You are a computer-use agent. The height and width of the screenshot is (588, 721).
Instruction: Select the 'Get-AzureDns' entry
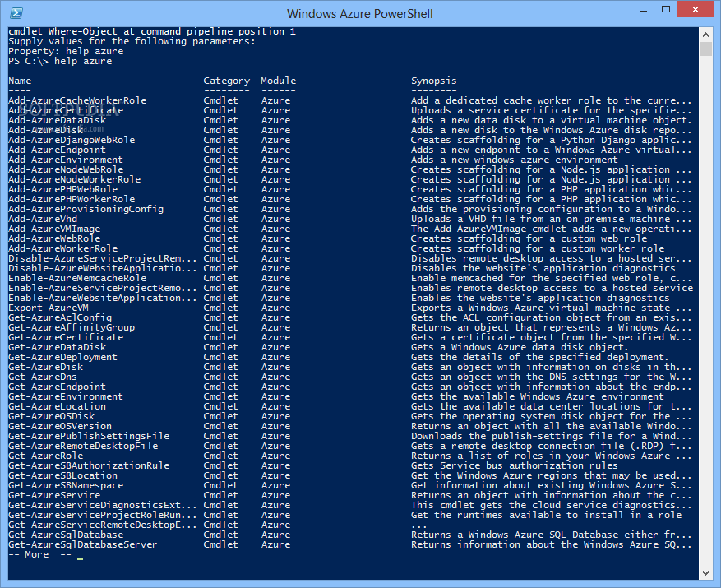click(x=43, y=377)
